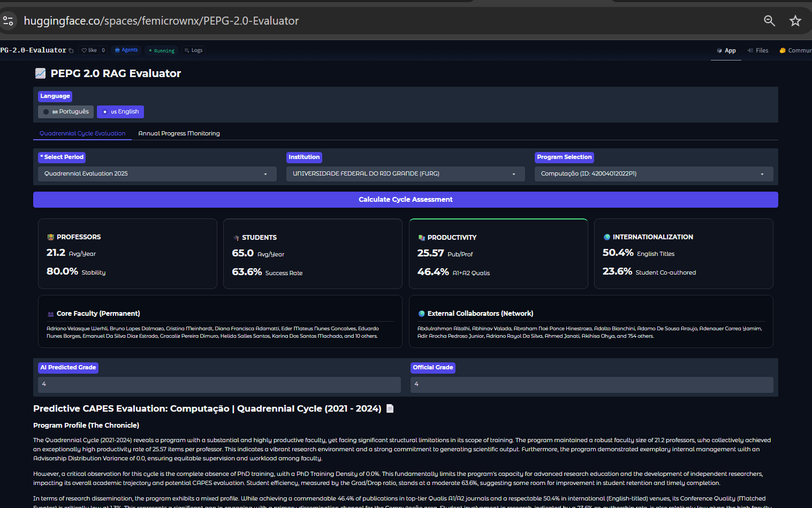Click the document icon next to the evaluation heading
Image resolution: width=812 pixels, height=508 pixels.
(x=390, y=408)
